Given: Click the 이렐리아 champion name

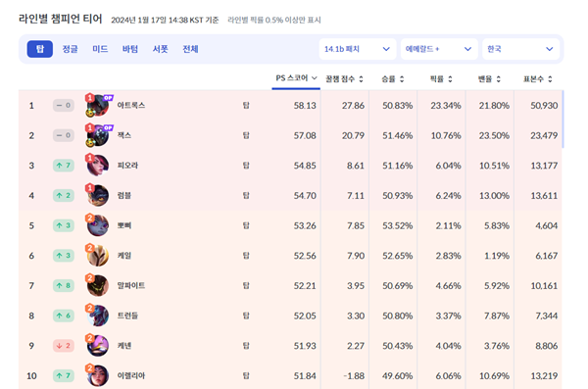Looking at the screenshot, I should (131, 375).
